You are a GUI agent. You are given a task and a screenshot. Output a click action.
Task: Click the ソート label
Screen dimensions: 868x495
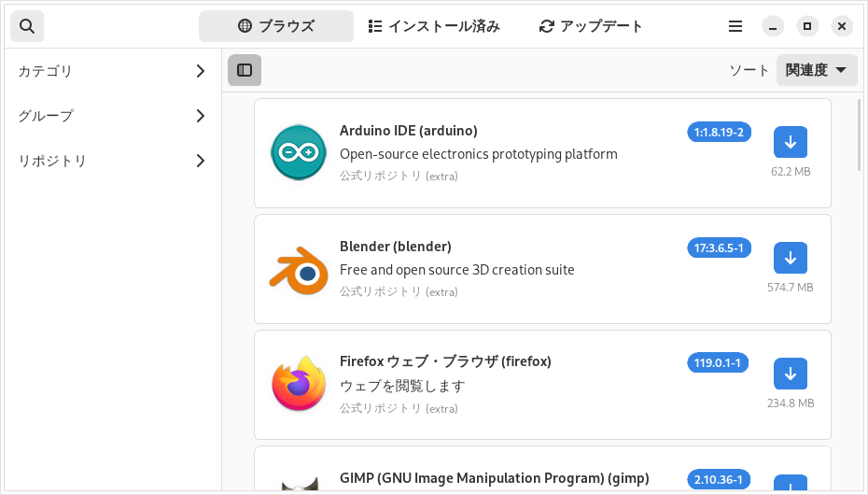[x=749, y=70]
